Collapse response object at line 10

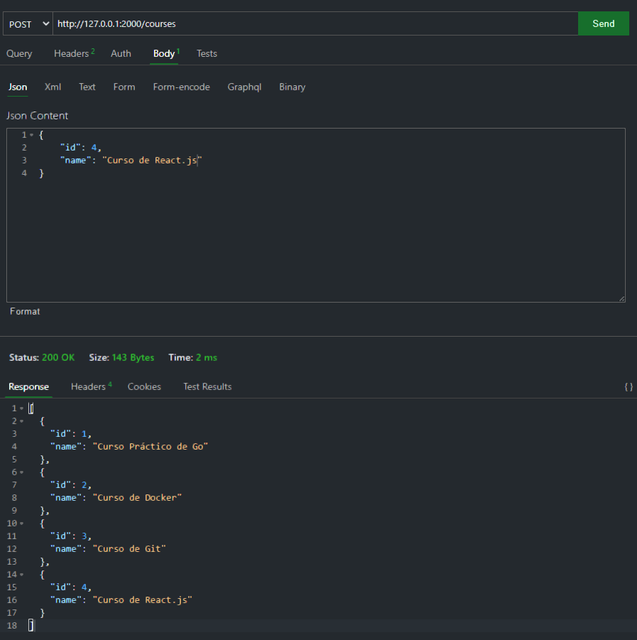pyautogui.click(x=22, y=523)
